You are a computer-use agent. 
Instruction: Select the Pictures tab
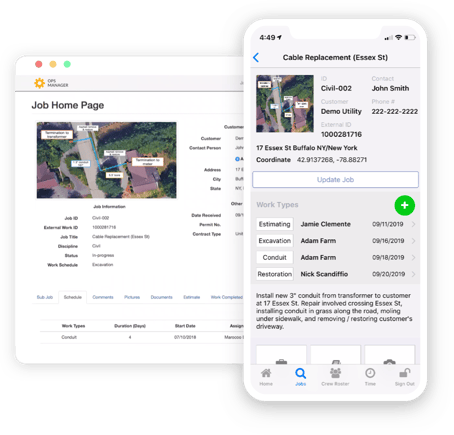132,297
